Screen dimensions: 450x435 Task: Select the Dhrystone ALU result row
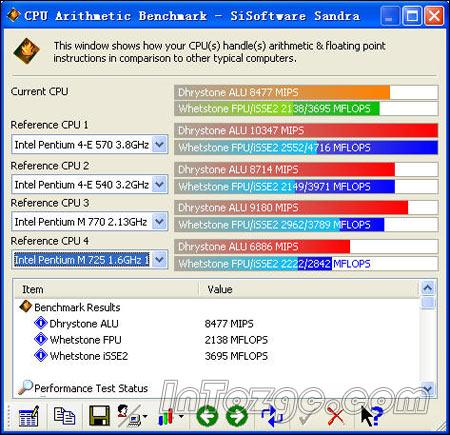pos(217,324)
